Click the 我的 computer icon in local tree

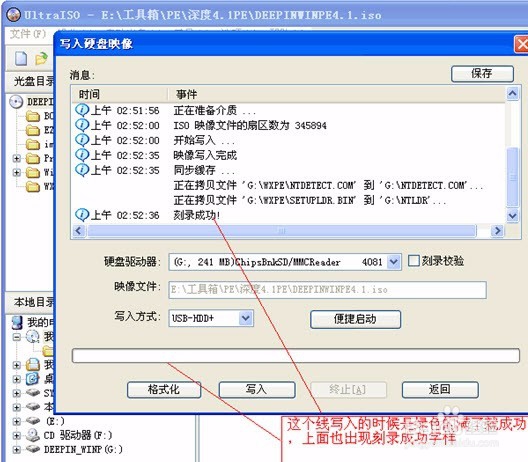point(16,322)
